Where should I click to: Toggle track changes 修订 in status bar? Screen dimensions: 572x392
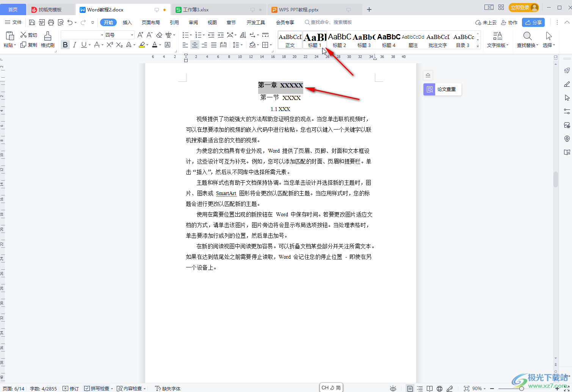(71, 389)
